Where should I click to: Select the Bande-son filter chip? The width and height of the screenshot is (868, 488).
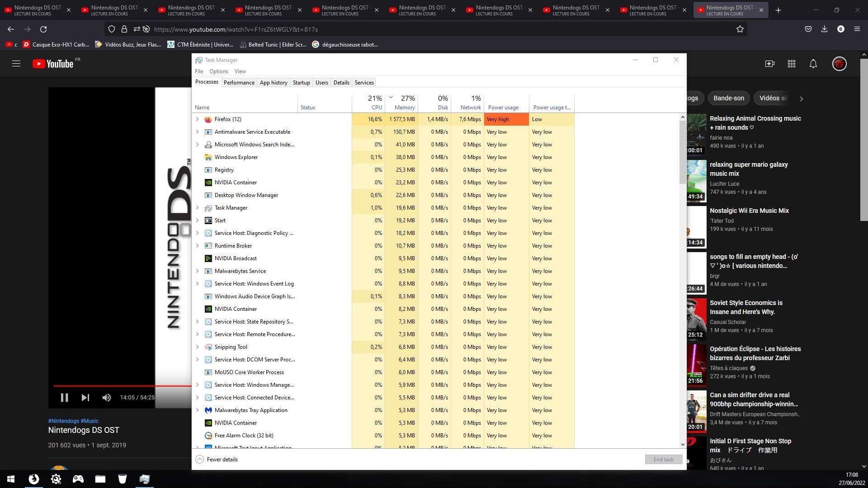coord(728,98)
